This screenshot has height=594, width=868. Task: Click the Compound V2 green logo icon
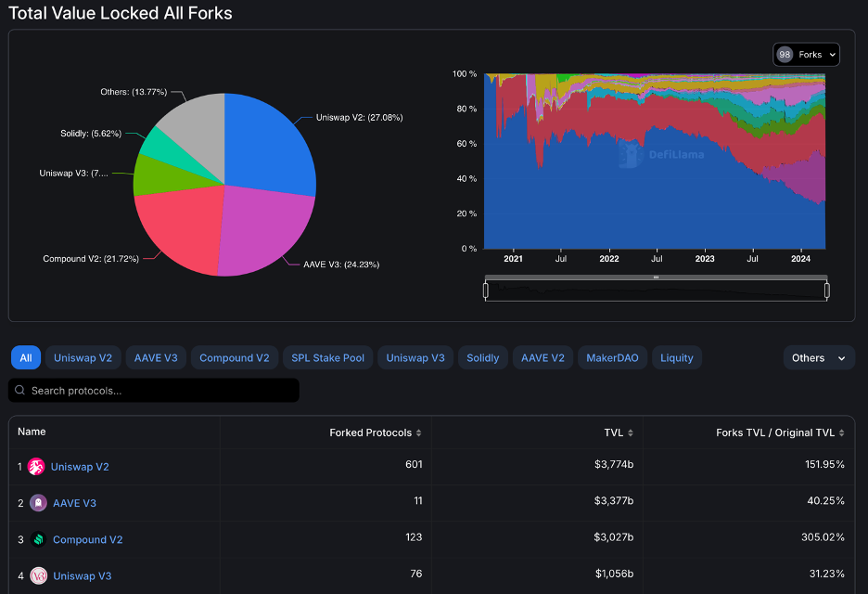(x=38, y=539)
